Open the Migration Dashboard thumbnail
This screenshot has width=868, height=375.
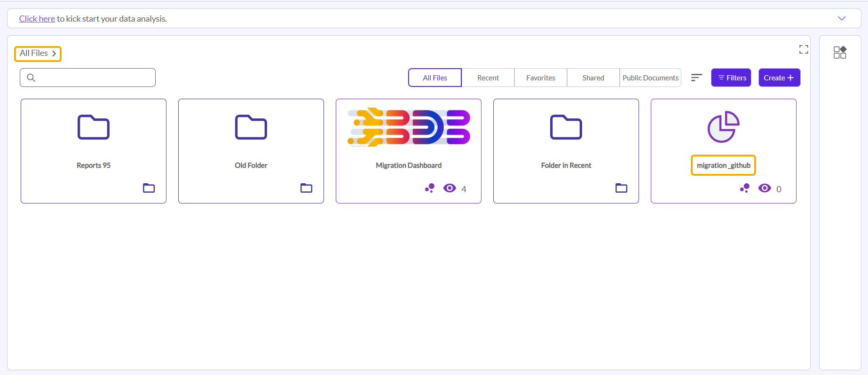(409, 127)
